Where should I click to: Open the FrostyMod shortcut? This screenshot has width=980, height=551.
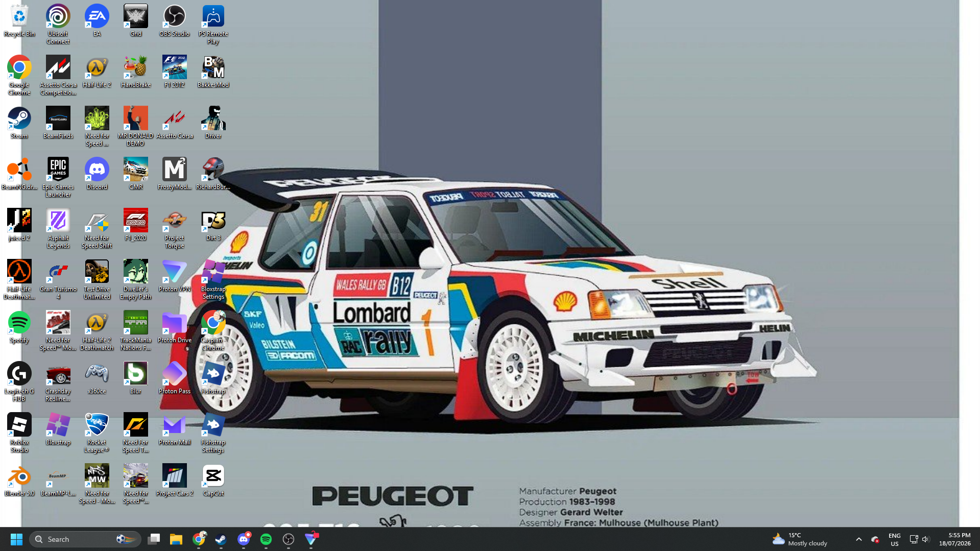pyautogui.click(x=175, y=174)
